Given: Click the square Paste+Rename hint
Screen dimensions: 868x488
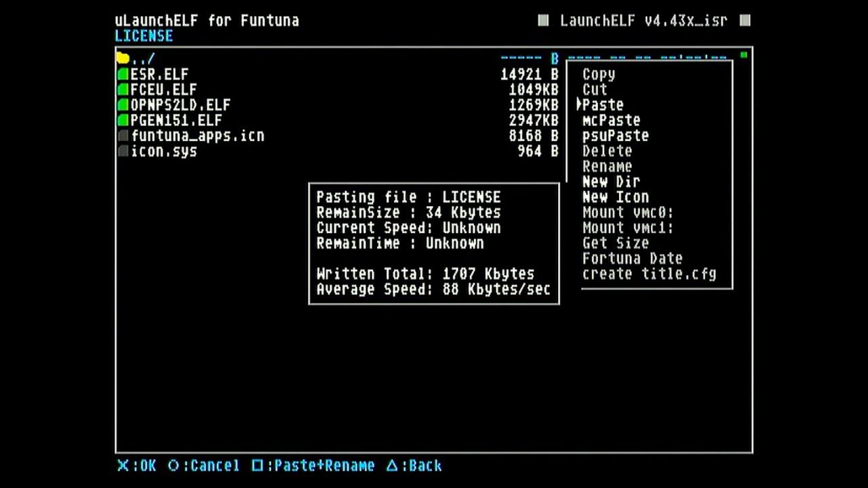Looking at the screenshot, I should pyautogui.click(x=313, y=466).
